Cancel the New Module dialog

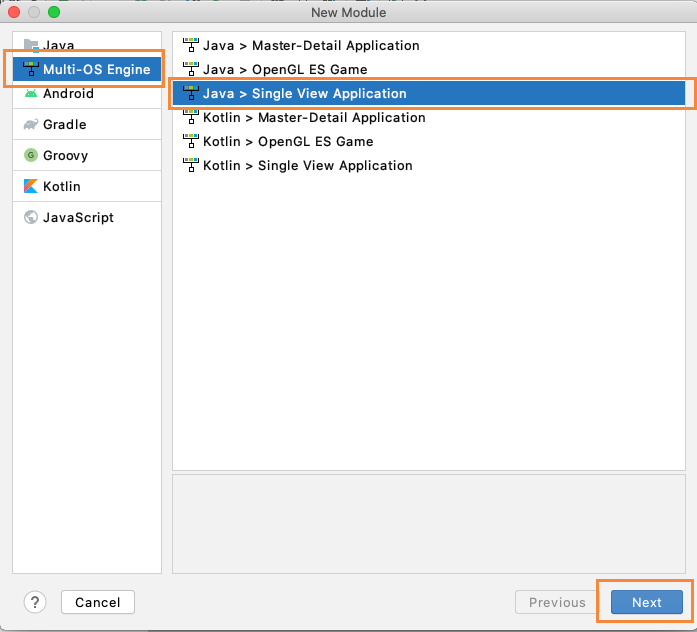98,602
